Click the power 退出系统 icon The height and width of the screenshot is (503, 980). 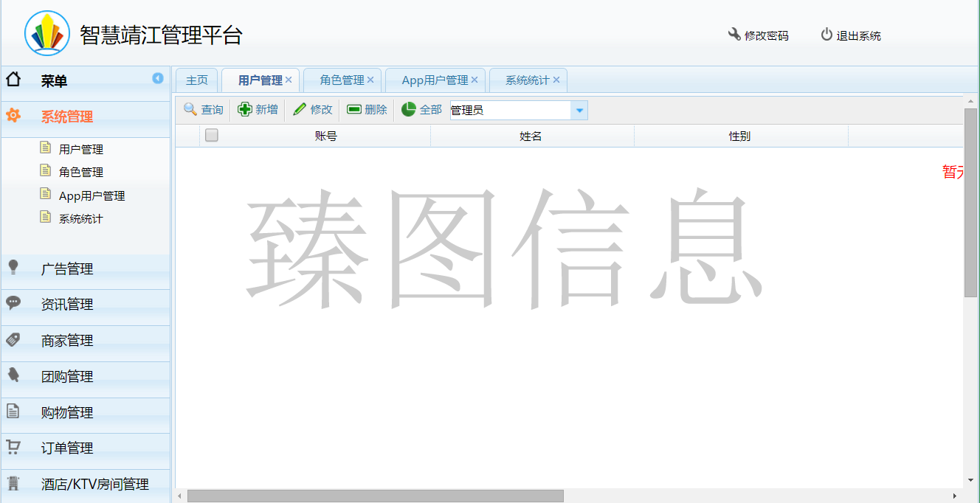tap(827, 35)
